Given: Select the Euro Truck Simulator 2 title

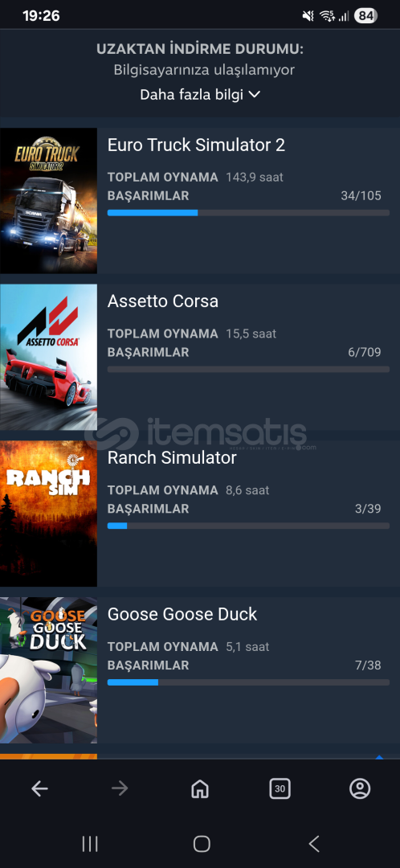Looking at the screenshot, I should (x=197, y=145).
